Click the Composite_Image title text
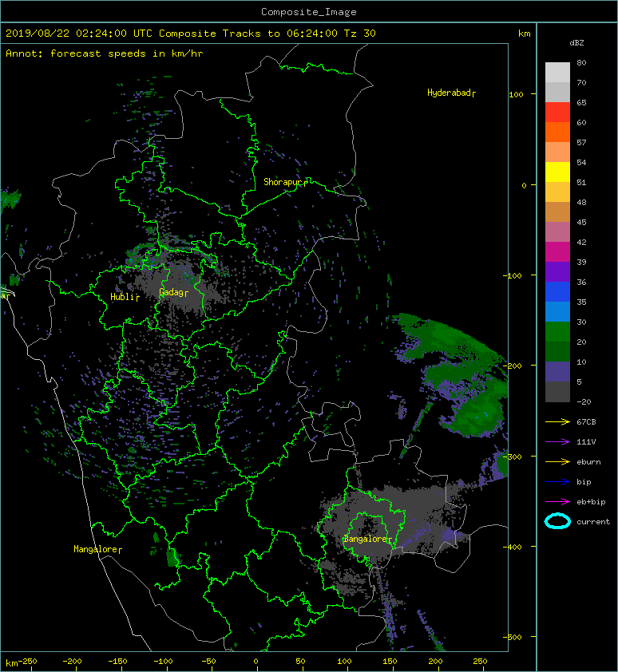The height and width of the screenshot is (672, 618). tap(309, 12)
